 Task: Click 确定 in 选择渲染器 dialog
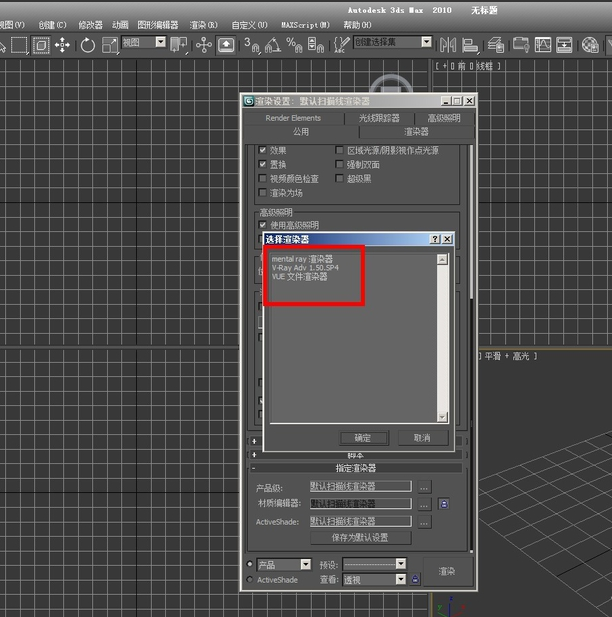tap(364, 438)
